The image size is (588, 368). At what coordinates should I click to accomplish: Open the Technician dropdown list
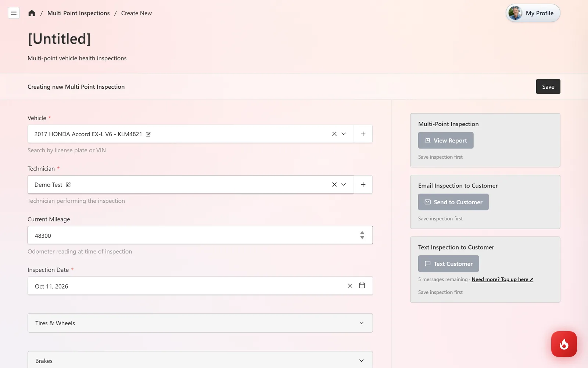click(x=344, y=184)
